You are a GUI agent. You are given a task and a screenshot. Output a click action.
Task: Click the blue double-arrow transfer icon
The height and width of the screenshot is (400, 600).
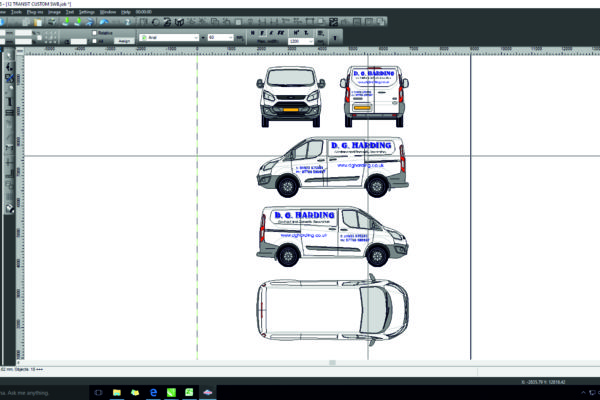pos(90,22)
